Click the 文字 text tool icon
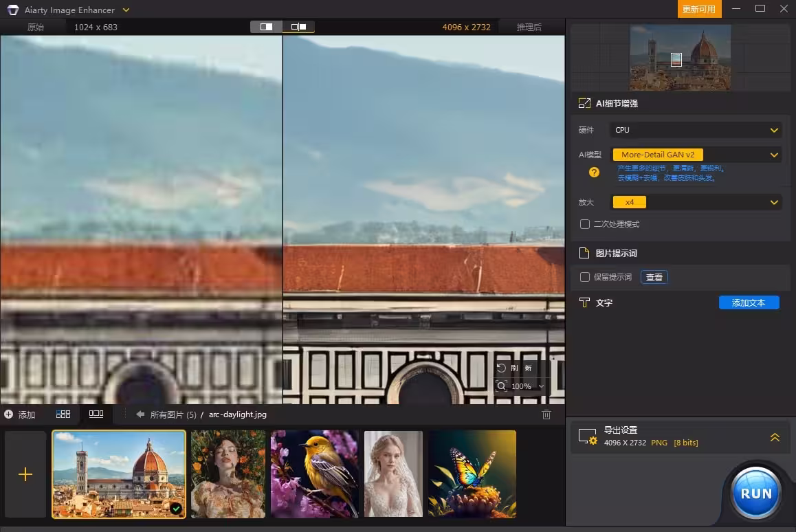Viewport: 796px width, 532px height. [584, 302]
